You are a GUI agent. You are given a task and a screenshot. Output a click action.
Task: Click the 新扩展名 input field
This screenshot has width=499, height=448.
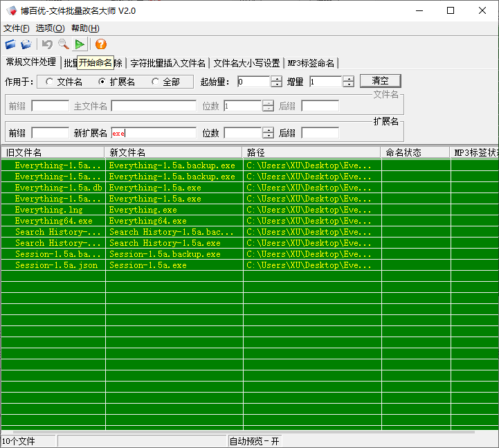pyautogui.click(x=154, y=133)
